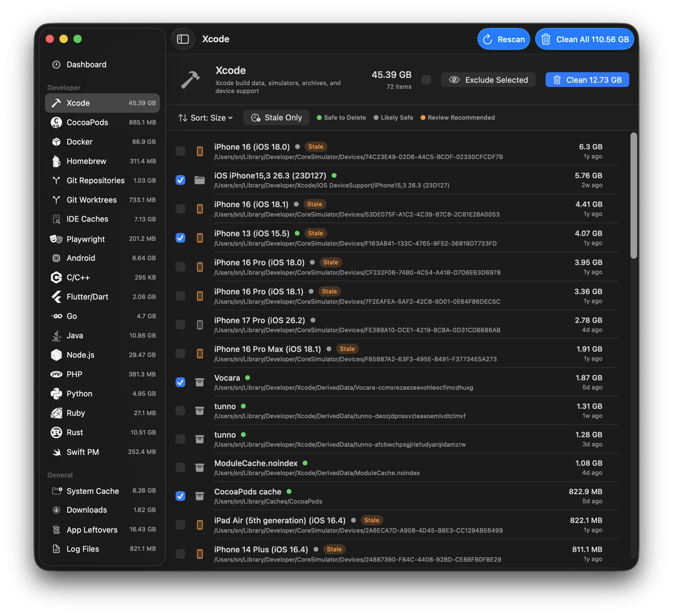The height and width of the screenshot is (616, 673).
Task: Deselect the CocoaPods cache checkbox
Action: (180, 496)
